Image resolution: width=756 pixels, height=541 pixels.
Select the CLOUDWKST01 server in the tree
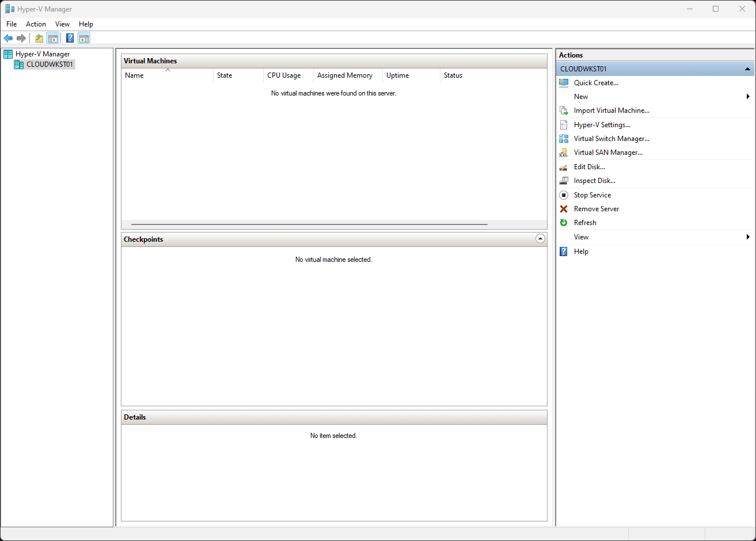point(50,64)
